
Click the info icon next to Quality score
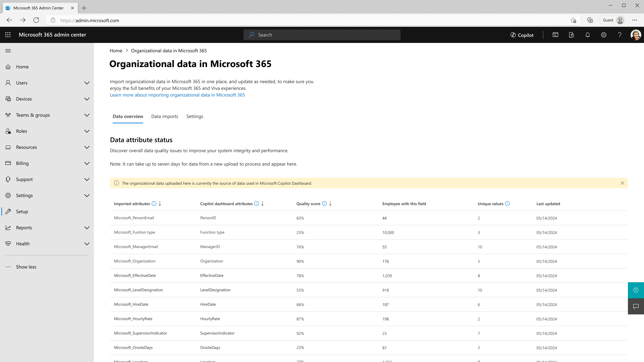coord(324,204)
